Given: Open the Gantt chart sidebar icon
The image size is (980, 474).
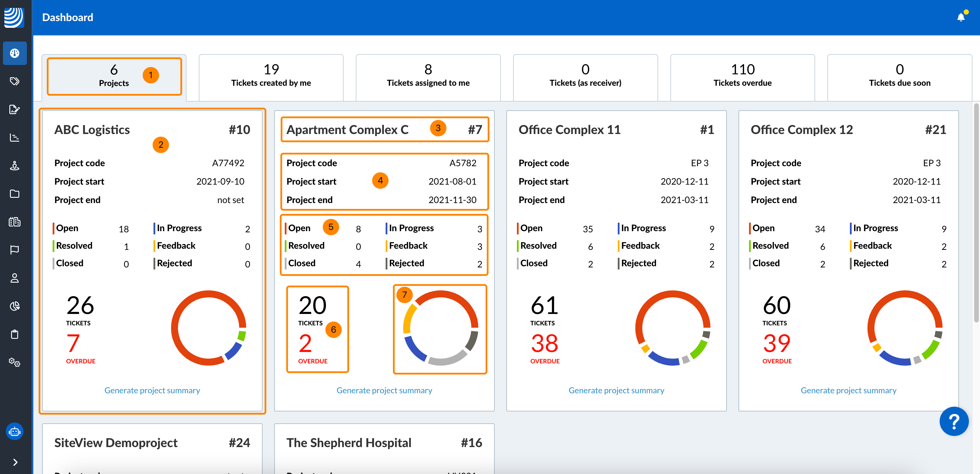Looking at the screenshot, I should coord(14,138).
